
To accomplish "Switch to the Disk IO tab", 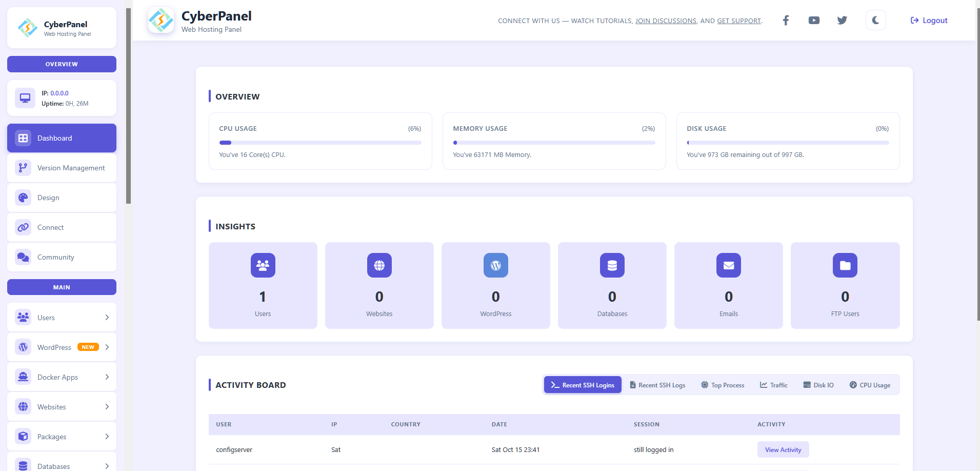I will tap(818, 385).
